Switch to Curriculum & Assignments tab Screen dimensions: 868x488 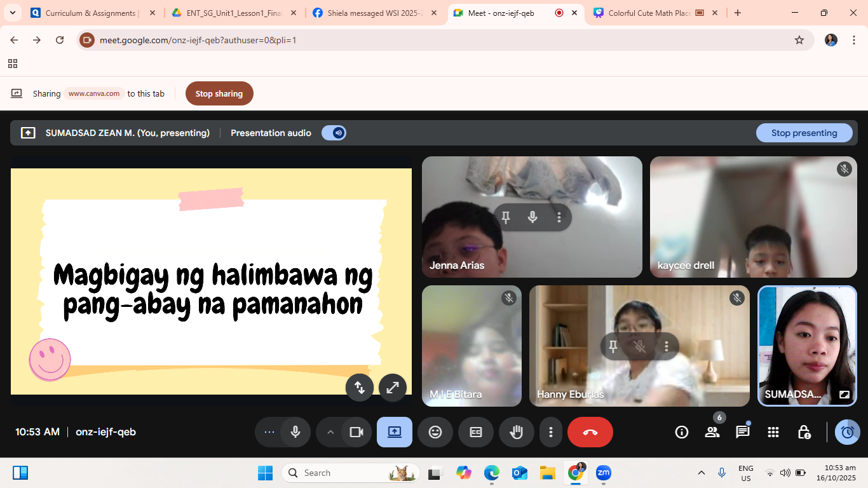pyautogui.click(x=90, y=13)
